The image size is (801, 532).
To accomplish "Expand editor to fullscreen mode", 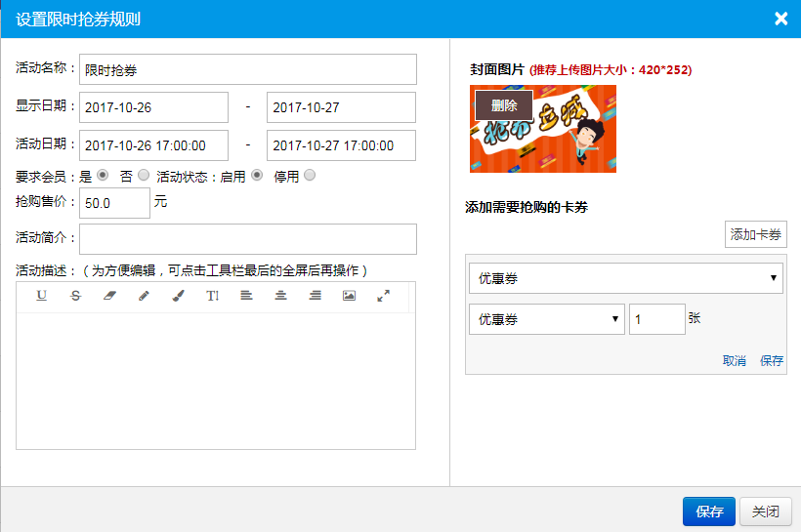I will tap(383, 296).
